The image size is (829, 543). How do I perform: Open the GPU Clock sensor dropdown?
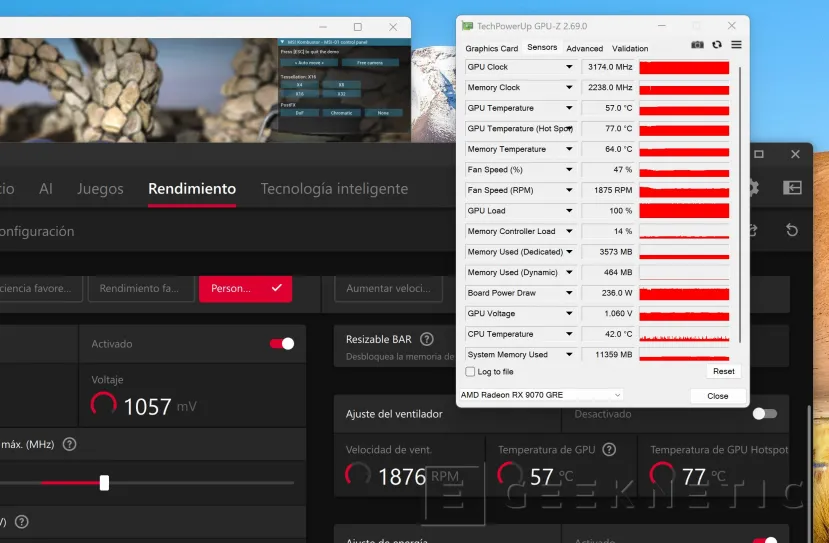(569, 67)
